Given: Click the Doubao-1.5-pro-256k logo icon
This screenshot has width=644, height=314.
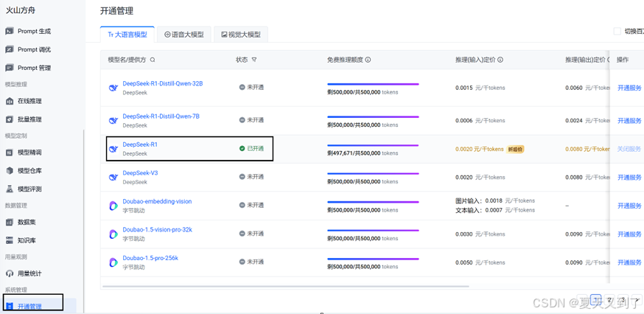Looking at the screenshot, I should click(113, 262).
